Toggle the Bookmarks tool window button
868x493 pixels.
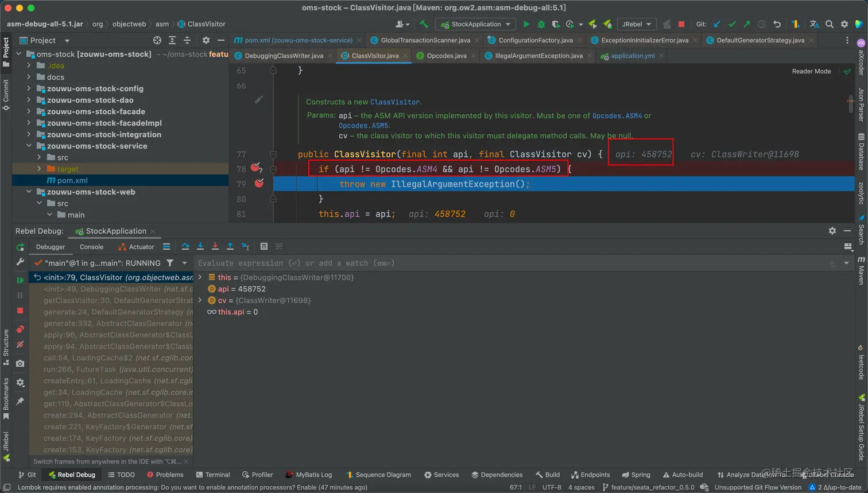point(6,399)
